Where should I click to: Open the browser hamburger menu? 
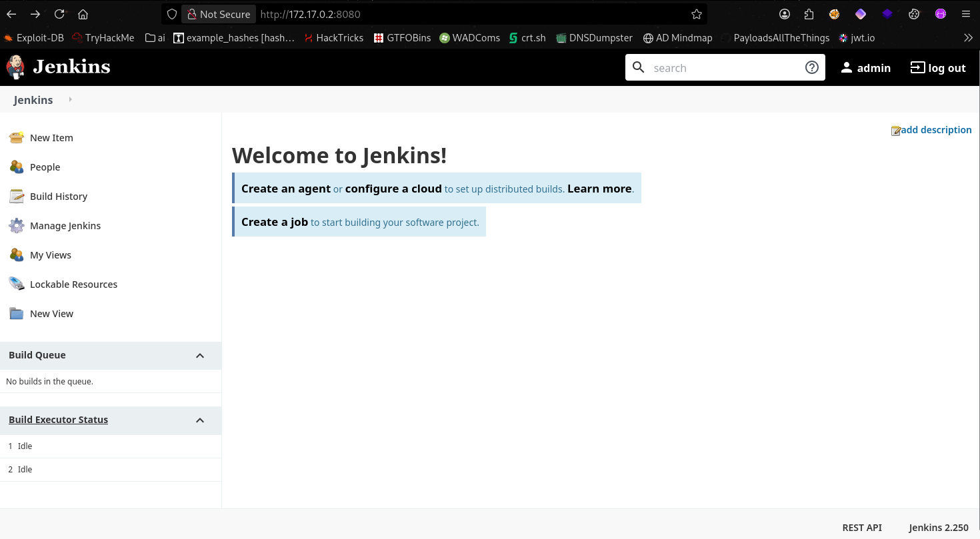965,14
